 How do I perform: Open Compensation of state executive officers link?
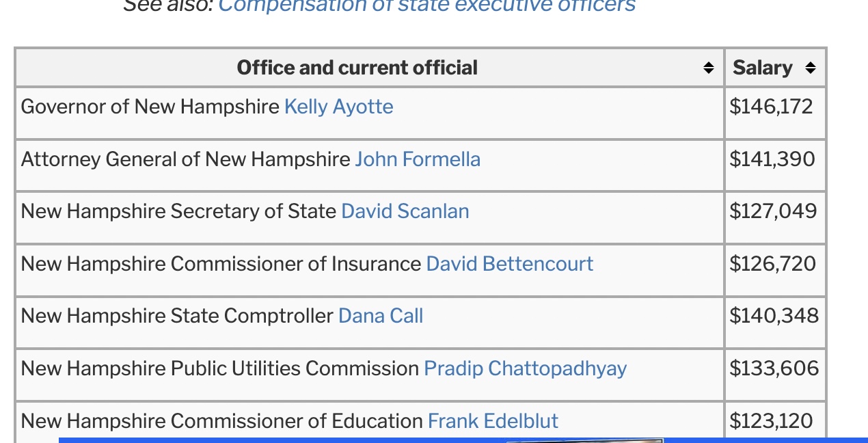pos(426,6)
